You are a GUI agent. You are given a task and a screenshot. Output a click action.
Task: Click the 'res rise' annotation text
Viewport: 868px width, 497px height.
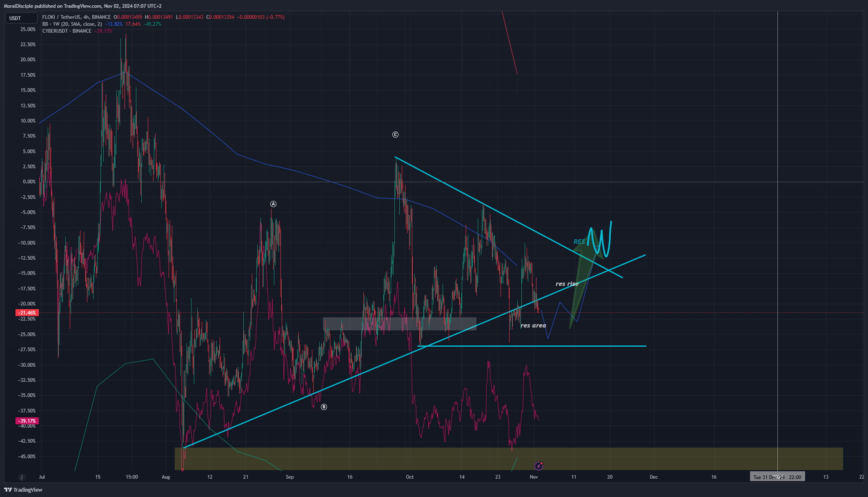tap(567, 284)
